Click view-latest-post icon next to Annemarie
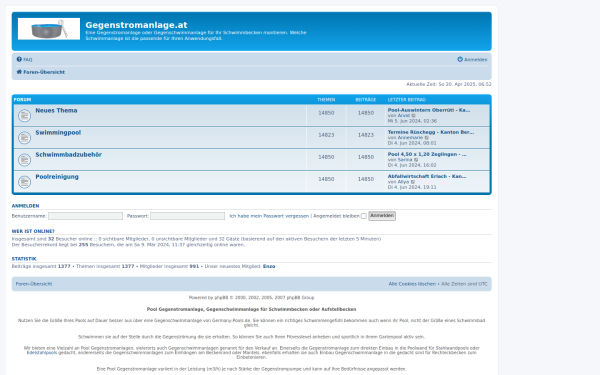 tap(427, 138)
